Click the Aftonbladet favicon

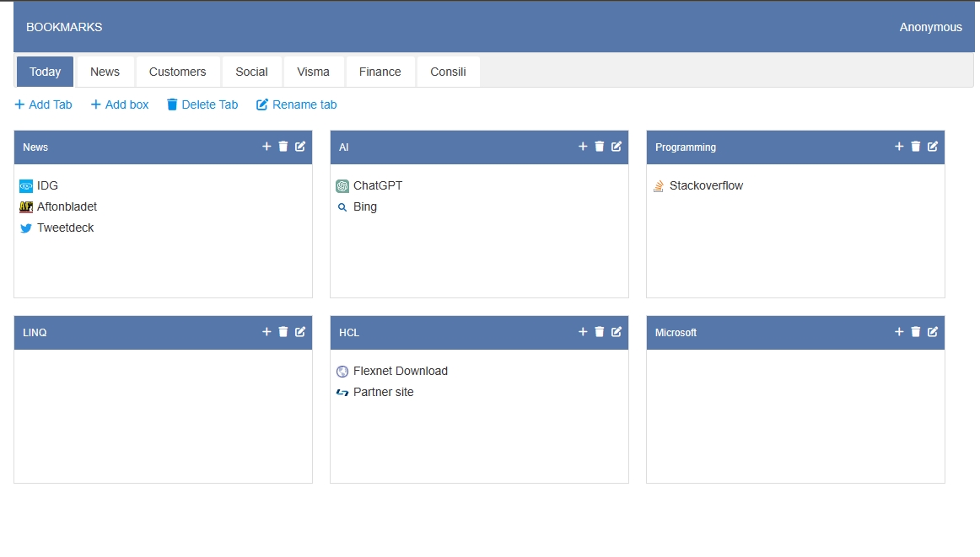tap(26, 206)
